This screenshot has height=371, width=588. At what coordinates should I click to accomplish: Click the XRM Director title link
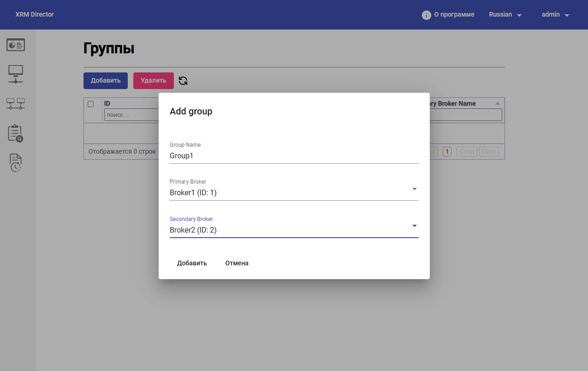point(35,15)
